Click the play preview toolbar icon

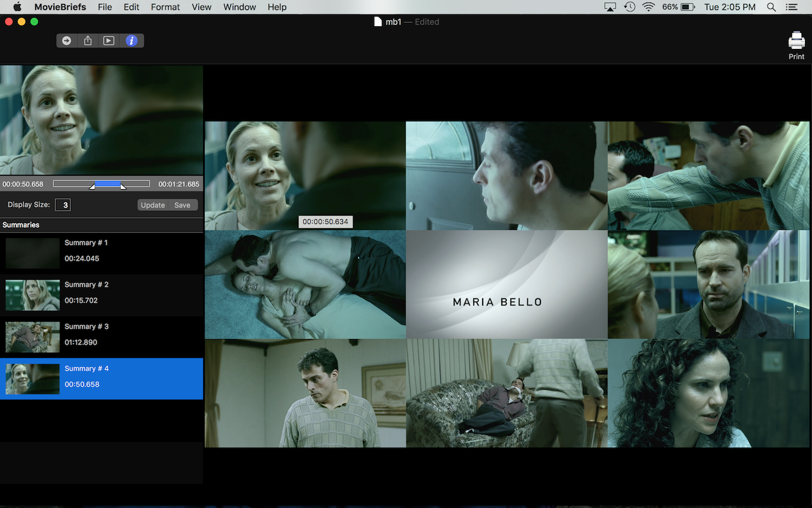[x=109, y=41]
